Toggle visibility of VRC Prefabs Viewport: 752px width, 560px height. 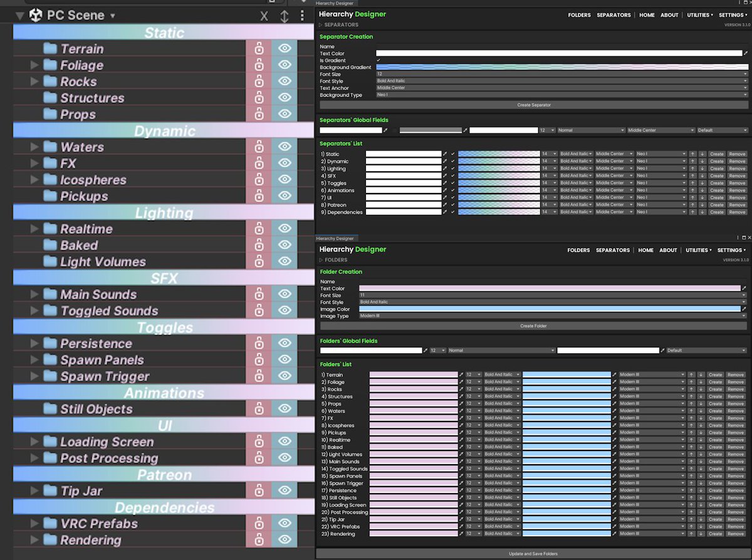[x=285, y=523]
